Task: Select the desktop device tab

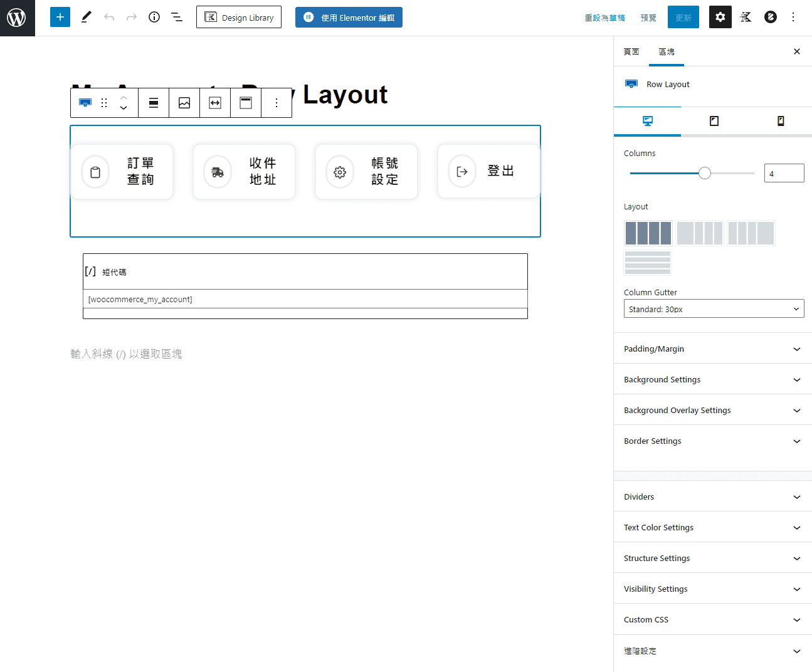Action: [x=648, y=121]
